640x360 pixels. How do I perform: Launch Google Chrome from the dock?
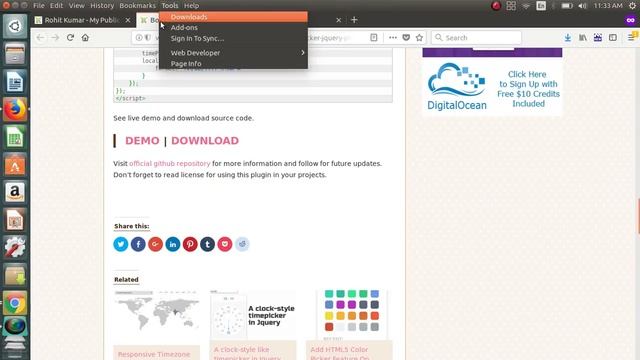click(15, 303)
